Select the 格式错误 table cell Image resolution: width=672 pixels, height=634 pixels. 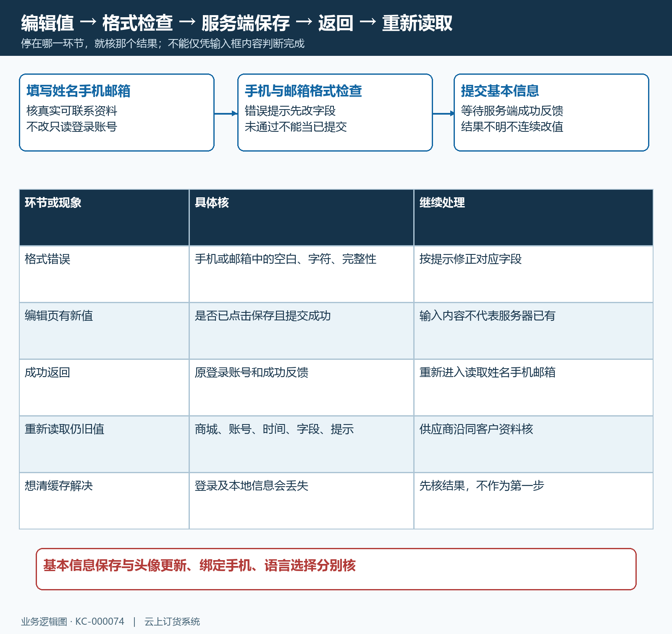(x=104, y=274)
